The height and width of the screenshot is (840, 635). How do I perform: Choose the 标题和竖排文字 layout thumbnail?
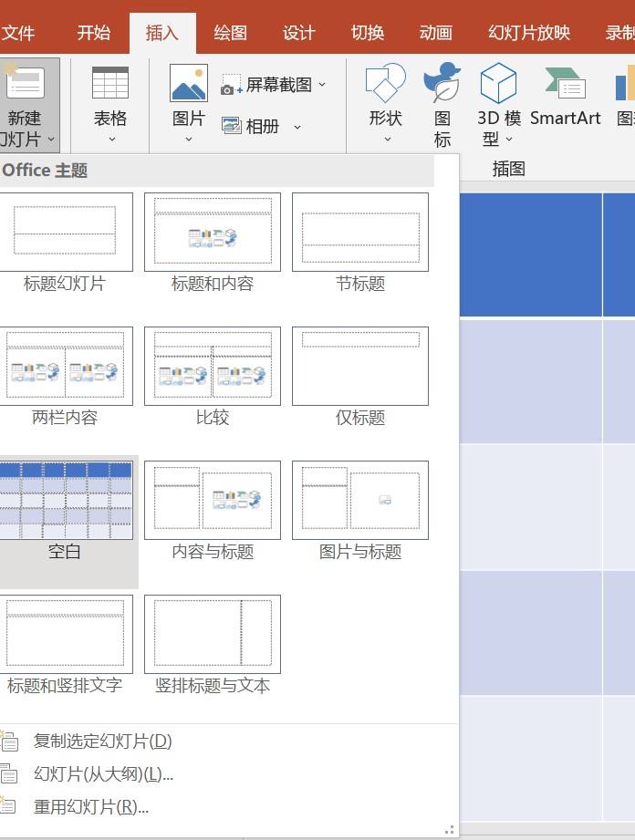pos(65,634)
